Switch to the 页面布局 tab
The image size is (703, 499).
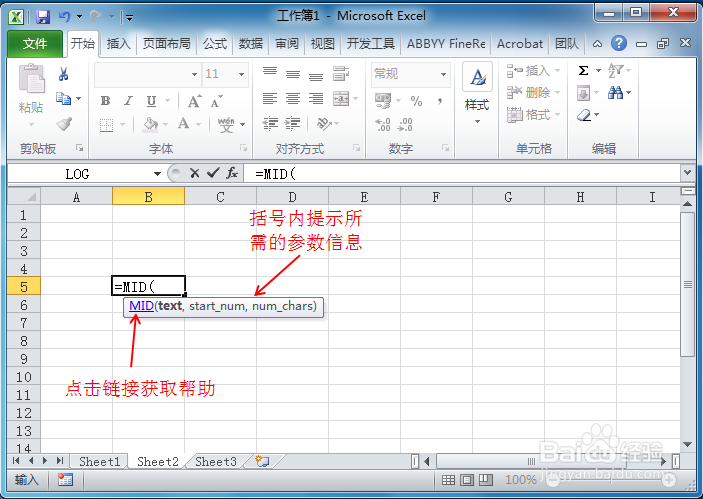166,44
